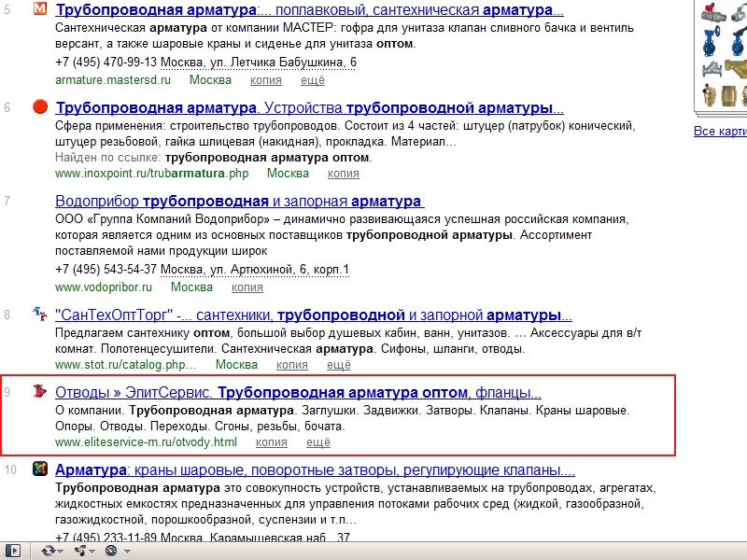
Task: Open result 'Трубопроводная арматура. Устройства трубопроводной арматуры'
Action: point(309,107)
